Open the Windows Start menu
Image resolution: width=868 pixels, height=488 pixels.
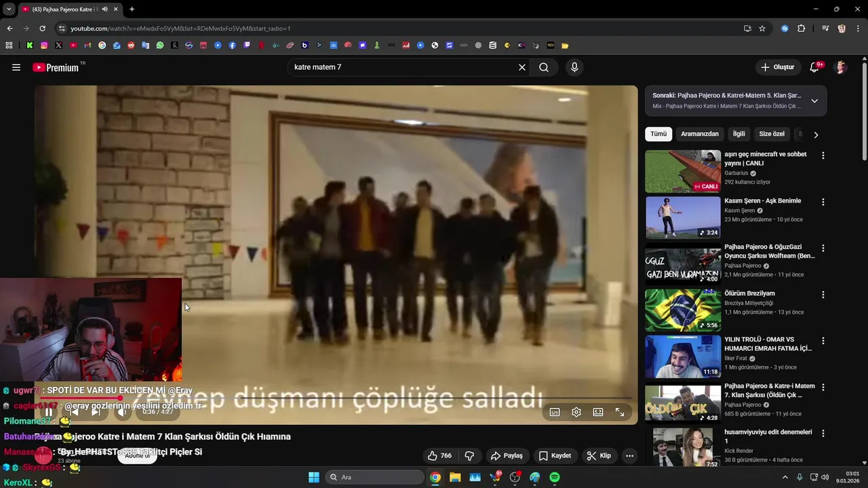click(314, 477)
